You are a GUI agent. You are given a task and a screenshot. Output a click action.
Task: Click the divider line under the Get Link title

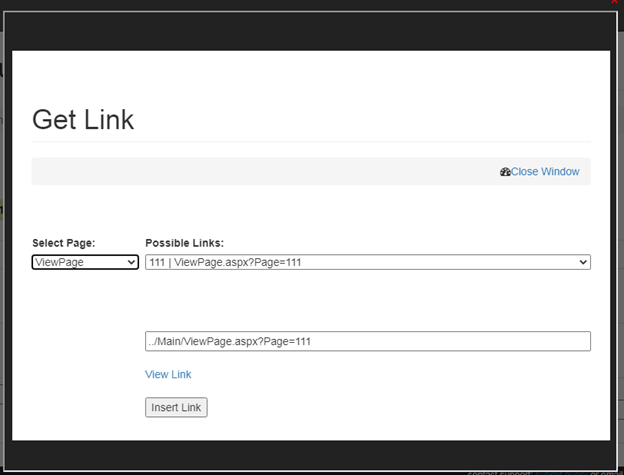pos(311,142)
